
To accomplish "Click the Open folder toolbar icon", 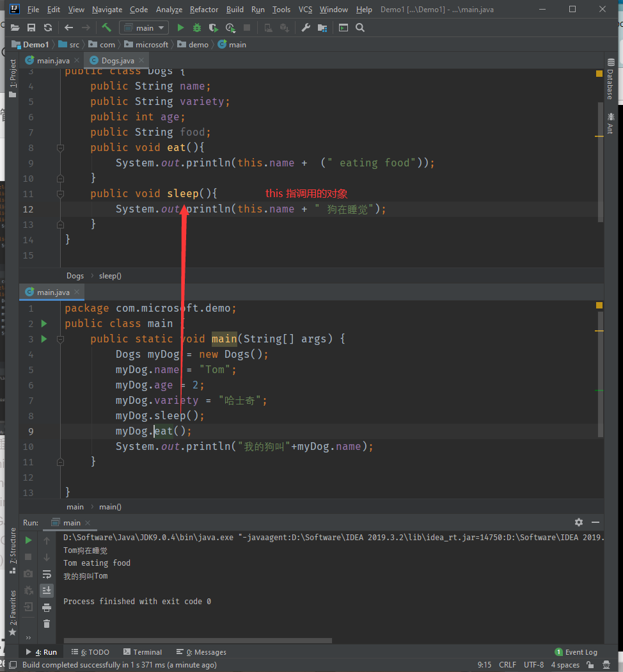I will pos(15,28).
